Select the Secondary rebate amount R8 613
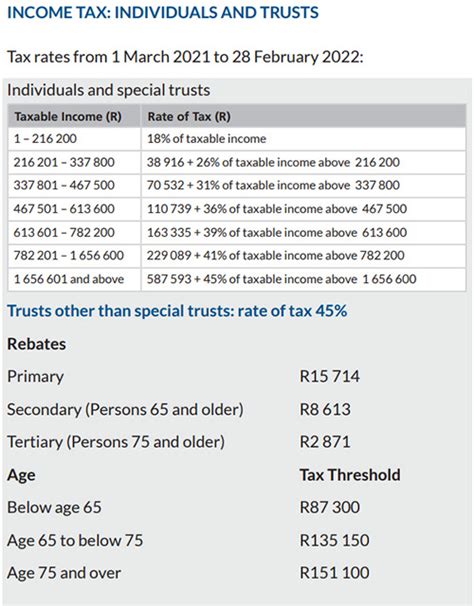Image resolution: width=474 pixels, height=606 pixels. pyautogui.click(x=325, y=409)
